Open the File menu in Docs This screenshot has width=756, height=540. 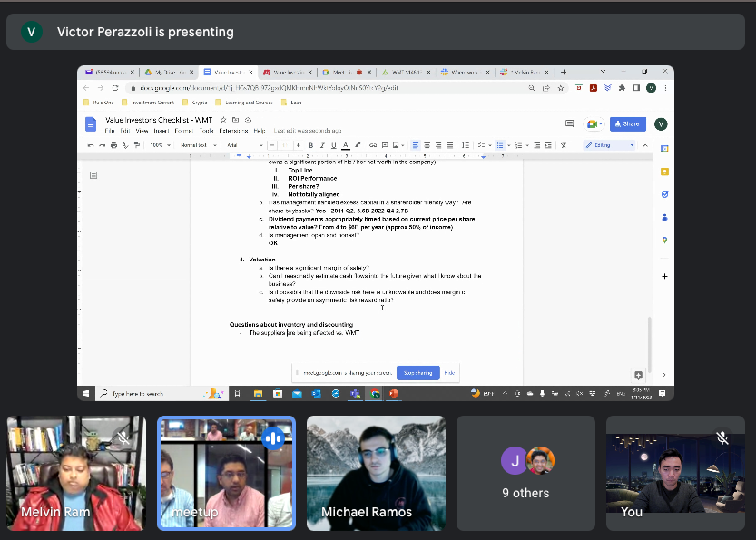coord(109,131)
